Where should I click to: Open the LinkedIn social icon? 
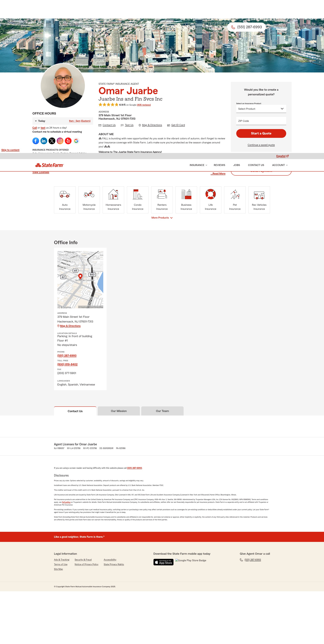44,141
